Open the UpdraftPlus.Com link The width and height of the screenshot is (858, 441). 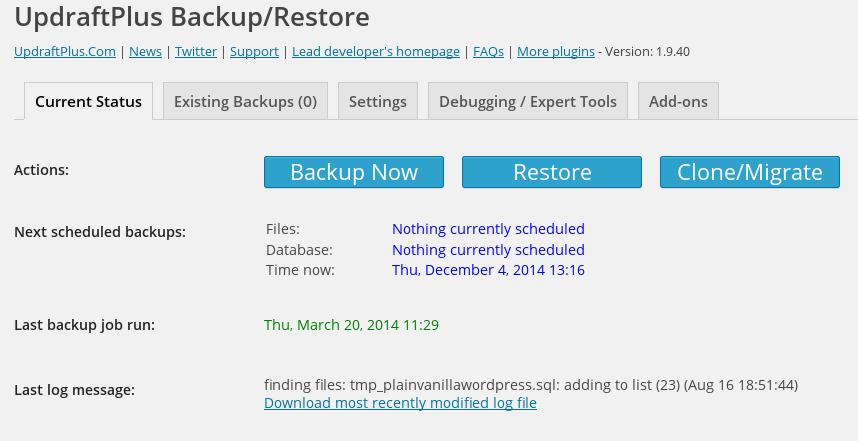point(65,51)
